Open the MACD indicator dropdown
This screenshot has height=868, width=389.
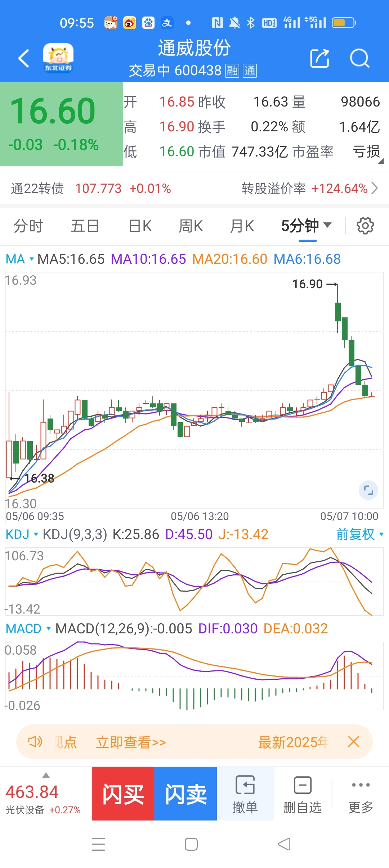[28, 629]
